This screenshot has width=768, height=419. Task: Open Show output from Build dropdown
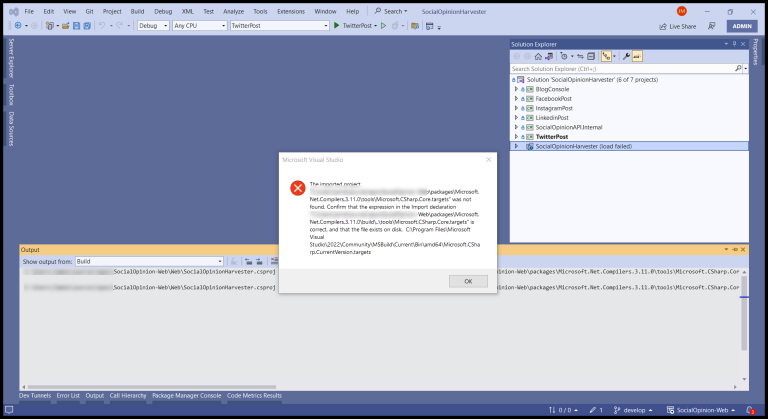149,261
